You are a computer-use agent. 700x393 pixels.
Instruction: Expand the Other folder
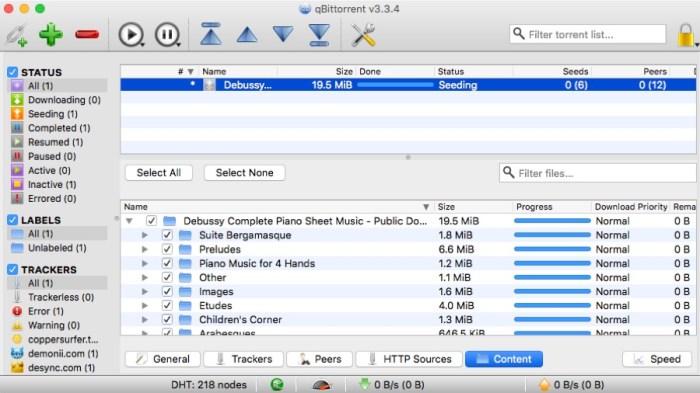click(145, 277)
